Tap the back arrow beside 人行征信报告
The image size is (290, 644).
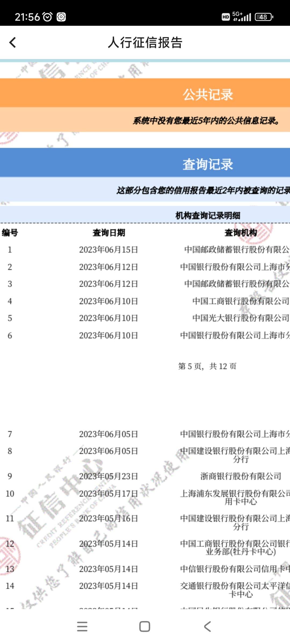click(x=13, y=42)
